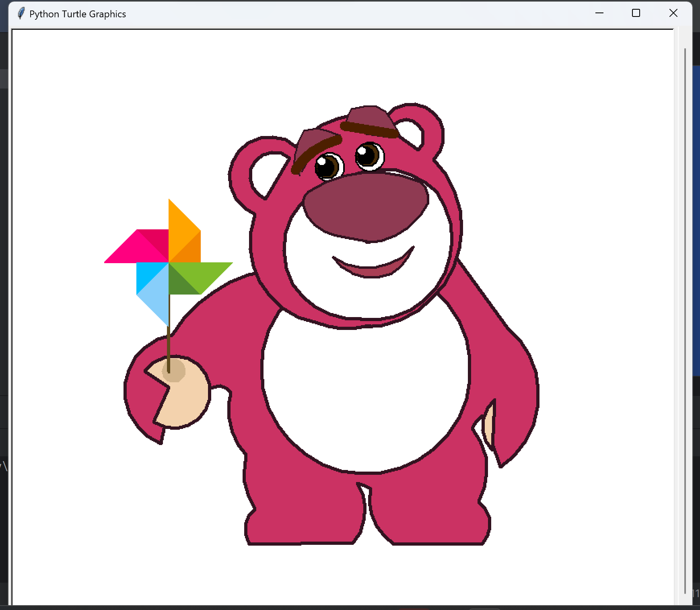700x610 pixels.
Task: Minimize the Python Turtle Graphics window
Action: pyautogui.click(x=599, y=13)
